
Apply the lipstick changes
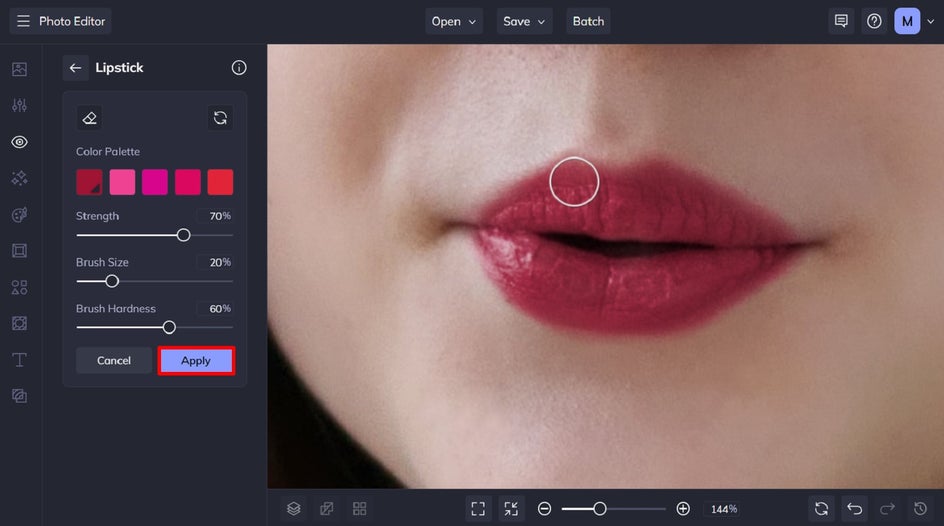click(196, 360)
